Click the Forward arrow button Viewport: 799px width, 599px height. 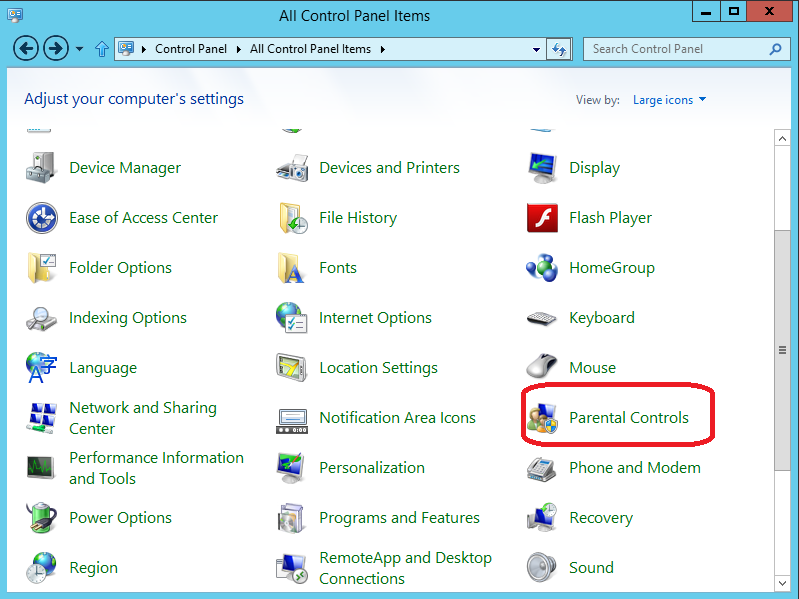coord(56,49)
